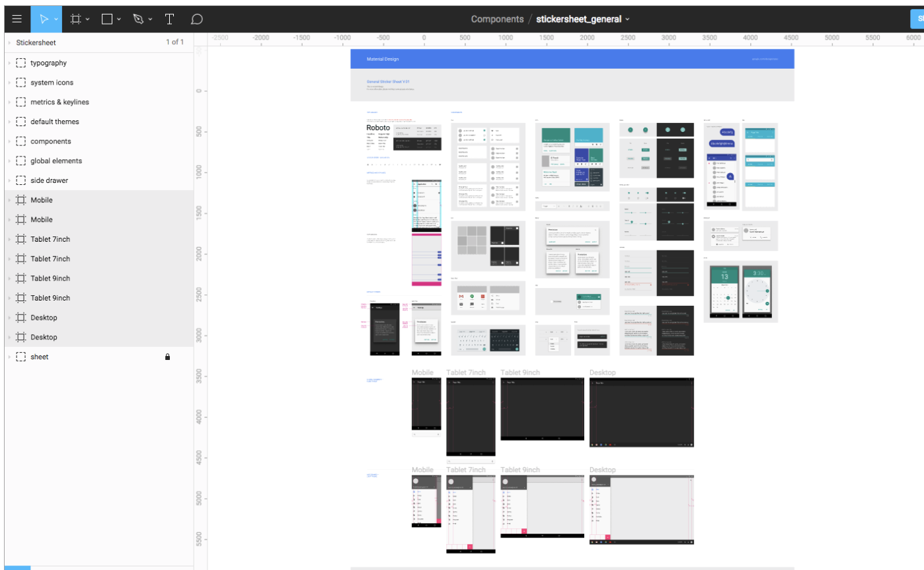Expand the components layer
Image resolution: width=924 pixels, height=570 pixels.
pyautogui.click(x=9, y=141)
